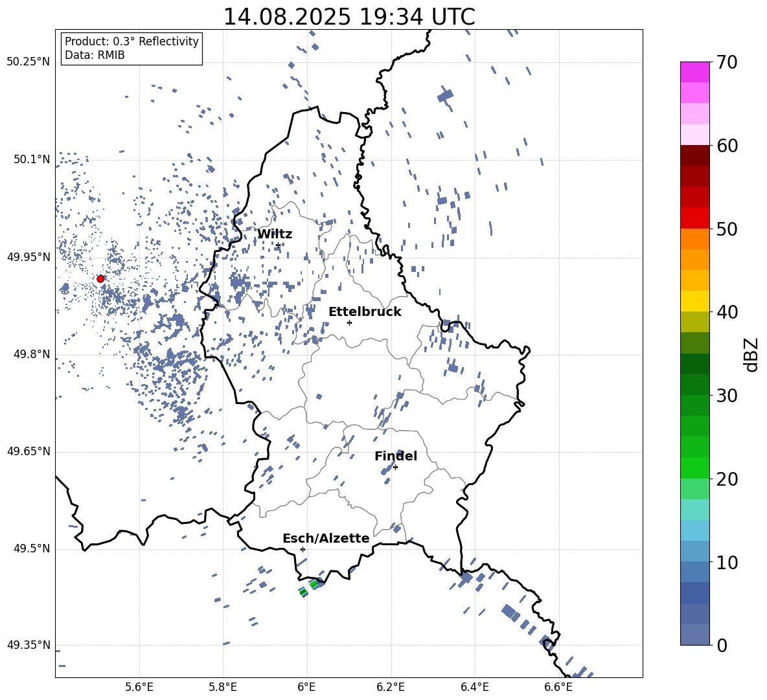Click the 6.2°E longitude tick label
The image size is (767, 700).
coord(391,687)
